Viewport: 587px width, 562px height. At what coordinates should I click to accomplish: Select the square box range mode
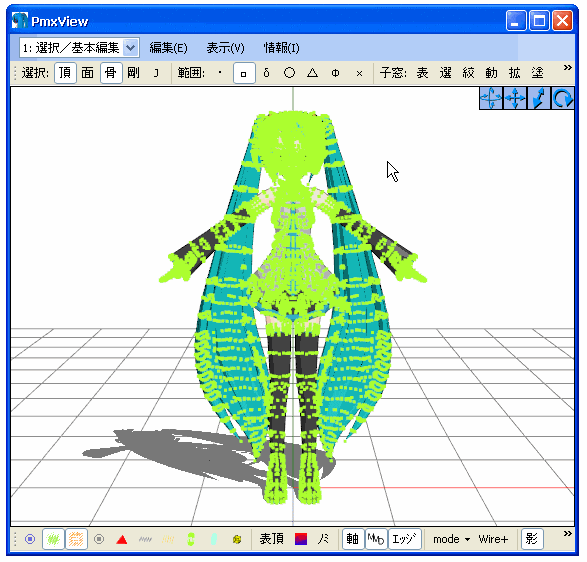[x=244, y=73]
